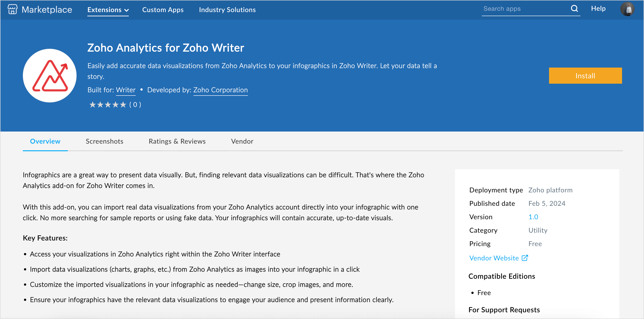This screenshot has height=319, width=644.
Task: Click the Zoho Analytics app logo
Action: [50, 75]
